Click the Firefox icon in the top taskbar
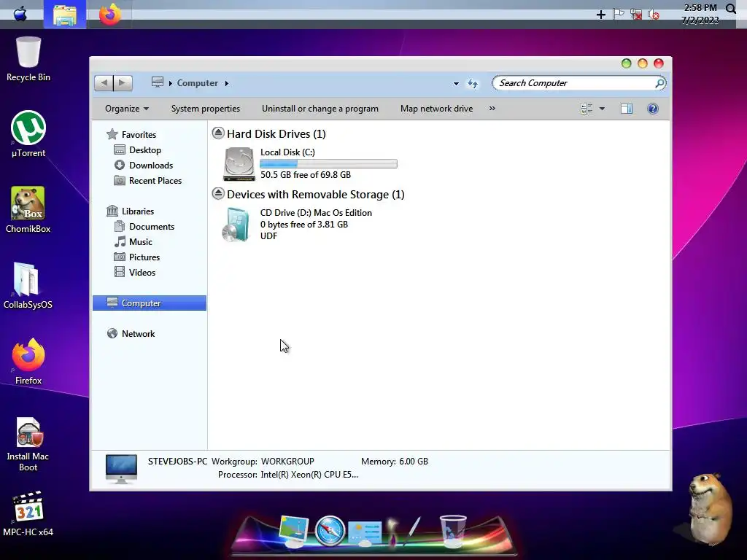The height and width of the screenshot is (560, 747). (x=110, y=15)
